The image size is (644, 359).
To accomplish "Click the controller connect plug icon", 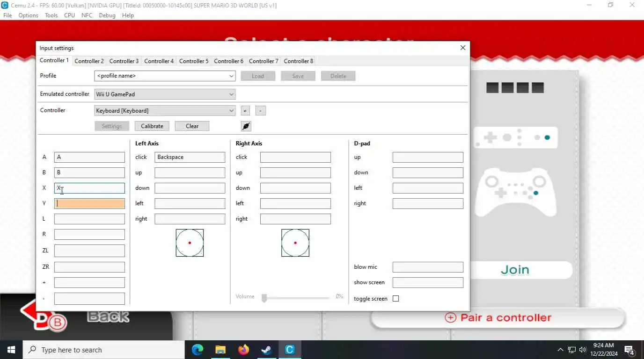I will point(246,126).
